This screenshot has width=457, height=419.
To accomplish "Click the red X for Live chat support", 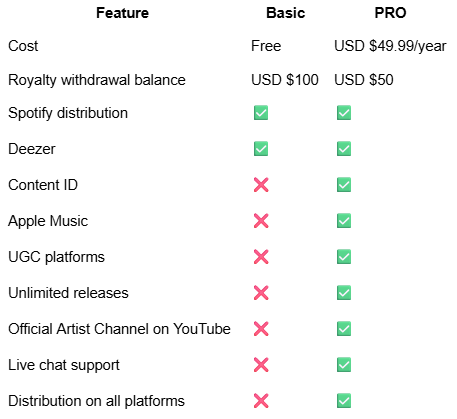I will coord(261,365).
